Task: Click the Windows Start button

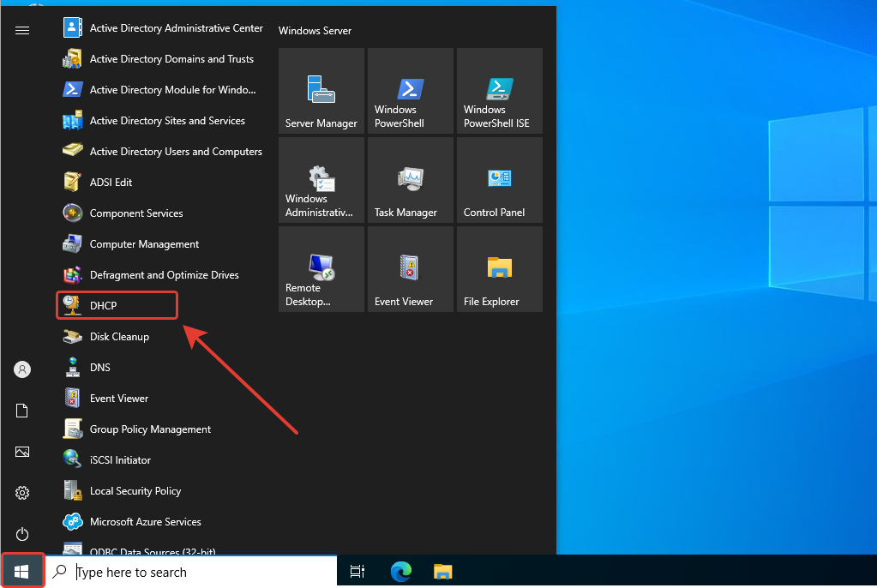Action: (x=22, y=572)
